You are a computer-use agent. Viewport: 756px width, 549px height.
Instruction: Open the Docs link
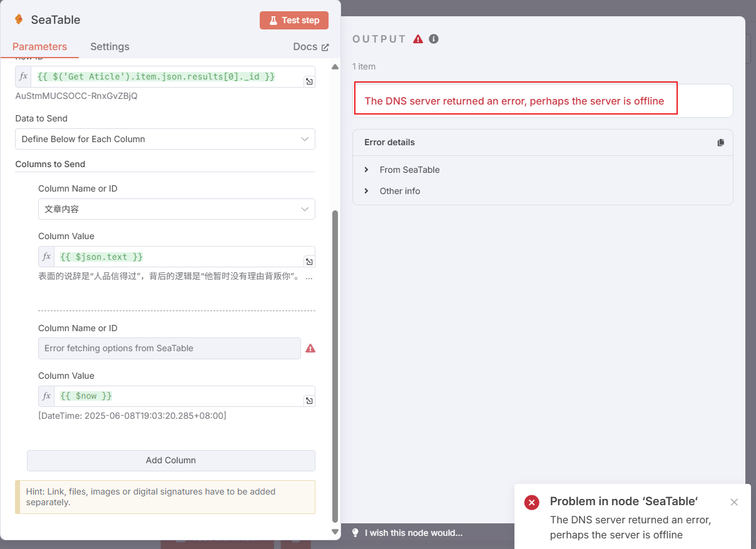coord(311,47)
